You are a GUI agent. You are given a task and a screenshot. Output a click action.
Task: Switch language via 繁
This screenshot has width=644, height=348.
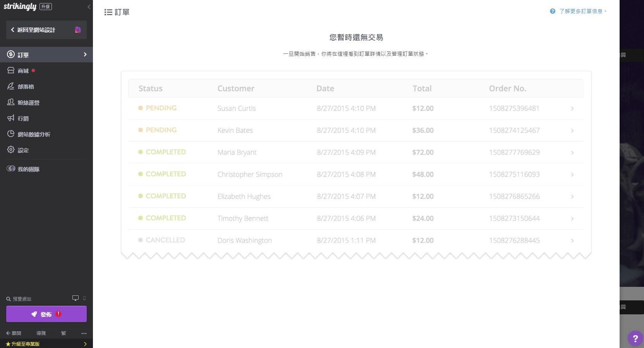click(x=64, y=333)
